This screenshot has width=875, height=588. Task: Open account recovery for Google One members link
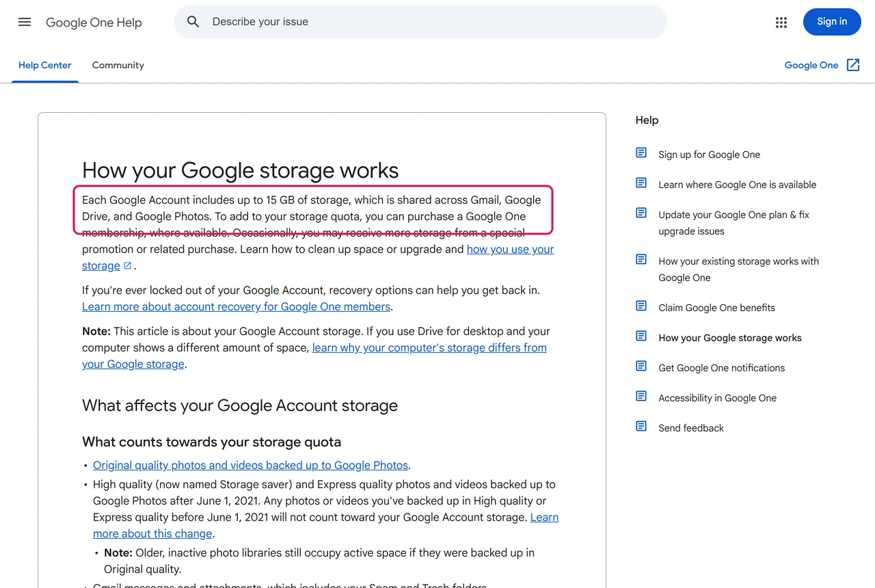tap(237, 307)
